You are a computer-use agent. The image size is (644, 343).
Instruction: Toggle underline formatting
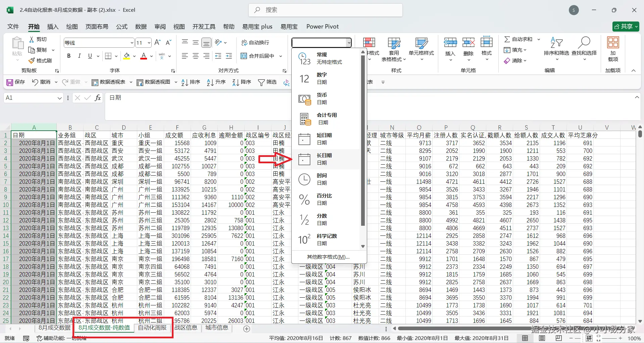(x=90, y=56)
